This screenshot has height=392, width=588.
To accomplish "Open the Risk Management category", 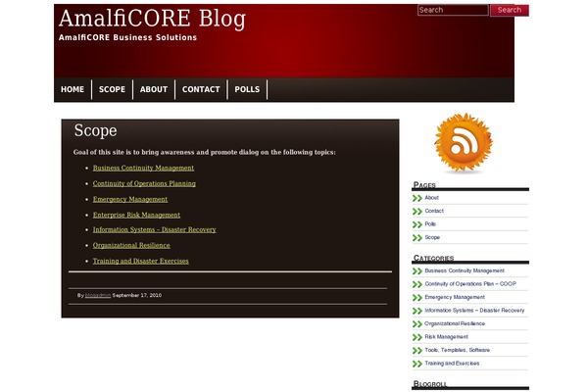I will 446,337.
